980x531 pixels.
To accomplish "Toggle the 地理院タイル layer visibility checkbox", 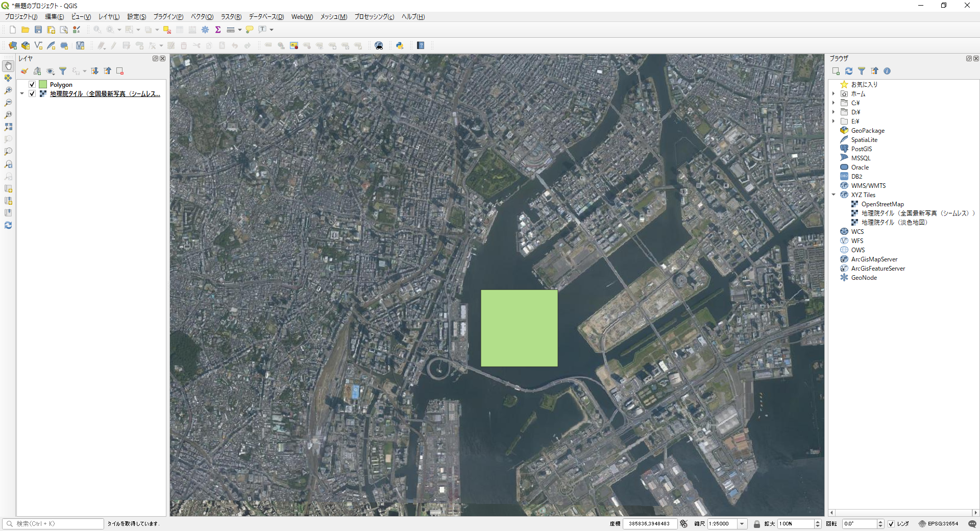I will pyautogui.click(x=32, y=94).
